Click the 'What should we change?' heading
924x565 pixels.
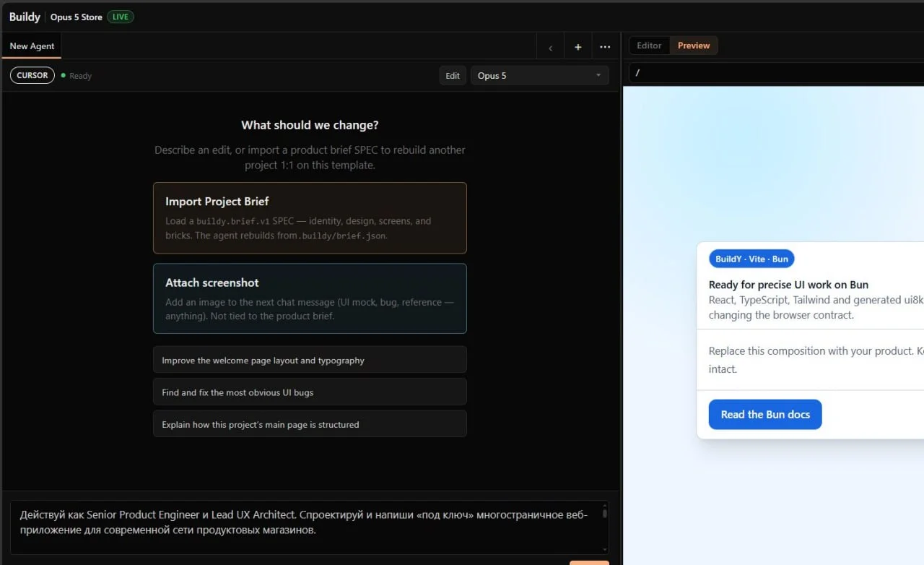pos(310,125)
